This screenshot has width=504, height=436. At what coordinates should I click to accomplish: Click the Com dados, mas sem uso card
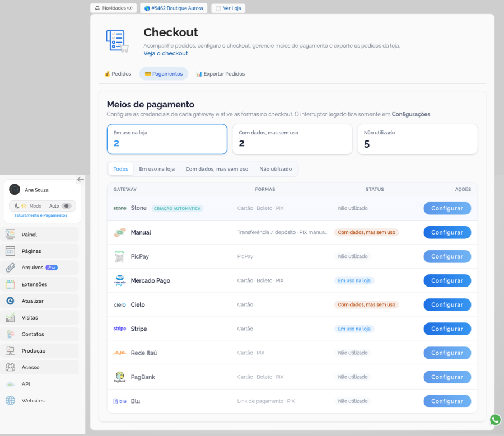292,139
